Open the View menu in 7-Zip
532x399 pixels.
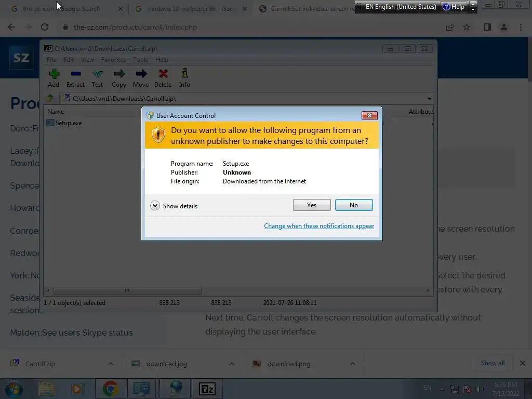tap(87, 60)
